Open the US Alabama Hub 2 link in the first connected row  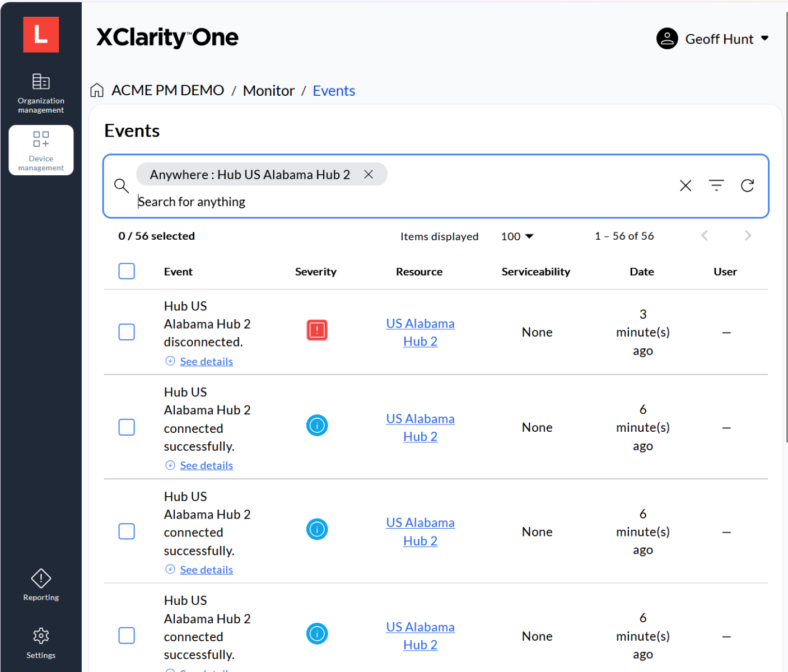pyautogui.click(x=420, y=427)
